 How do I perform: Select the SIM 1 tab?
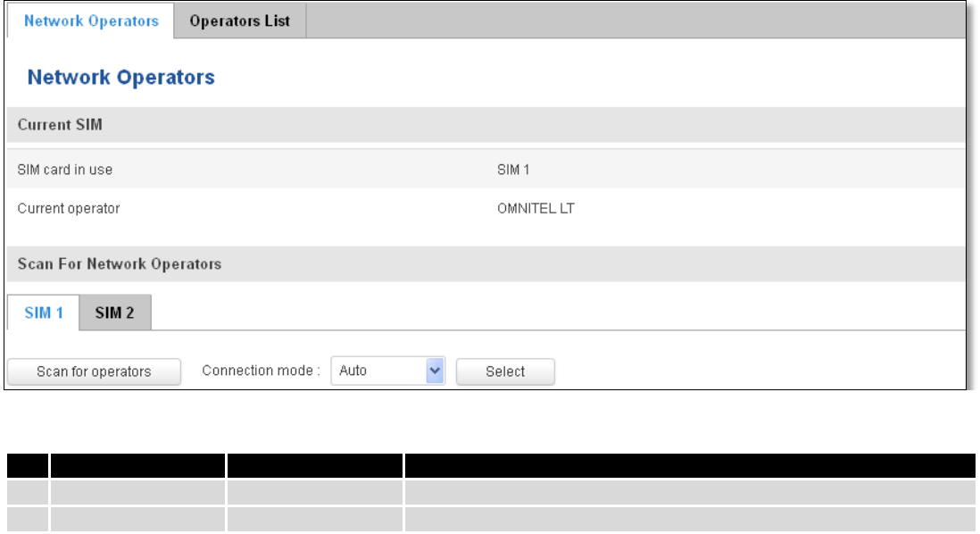[44, 313]
